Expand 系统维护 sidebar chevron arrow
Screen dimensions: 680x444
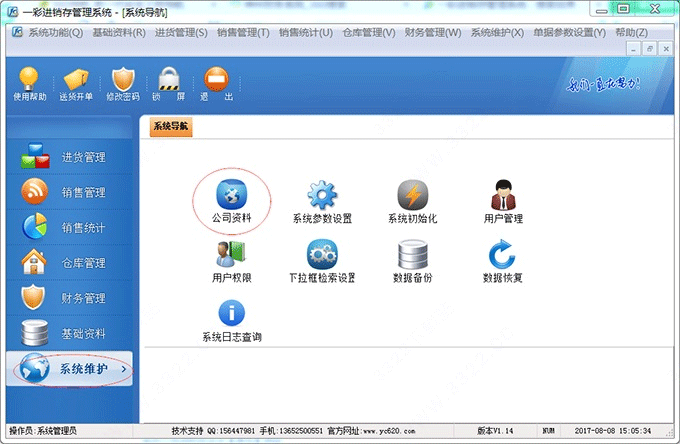tap(124, 369)
